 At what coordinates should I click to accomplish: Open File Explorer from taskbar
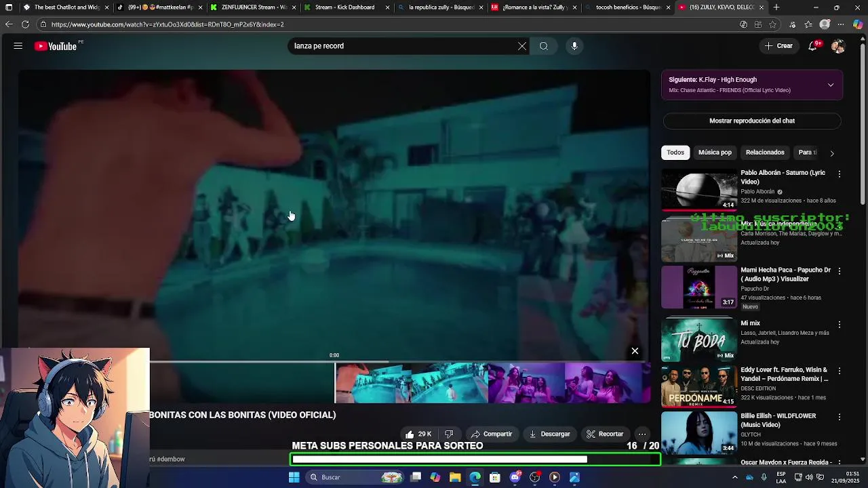pyautogui.click(x=455, y=477)
